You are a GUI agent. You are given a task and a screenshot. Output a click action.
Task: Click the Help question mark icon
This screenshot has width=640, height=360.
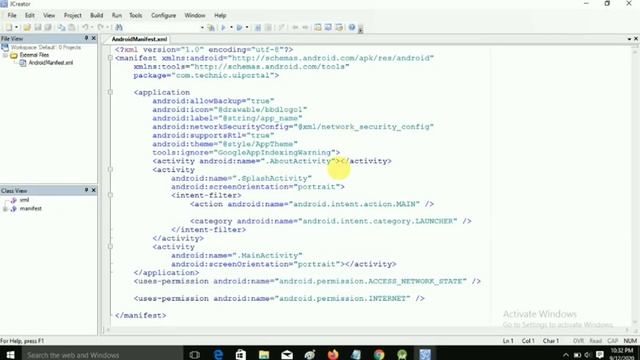(x=352, y=27)
